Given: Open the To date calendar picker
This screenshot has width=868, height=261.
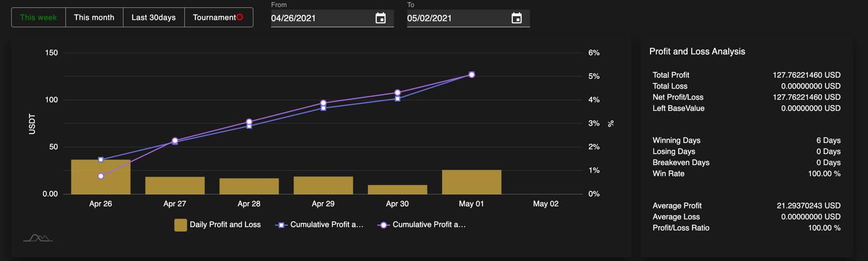Looking at the screenshot, I should click(516, 18).
